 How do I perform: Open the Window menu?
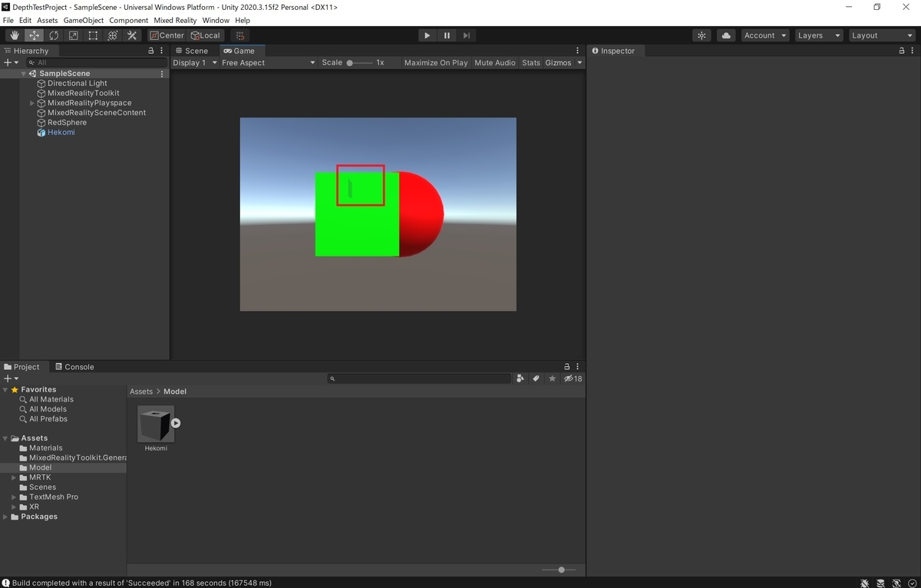(216, 20)
